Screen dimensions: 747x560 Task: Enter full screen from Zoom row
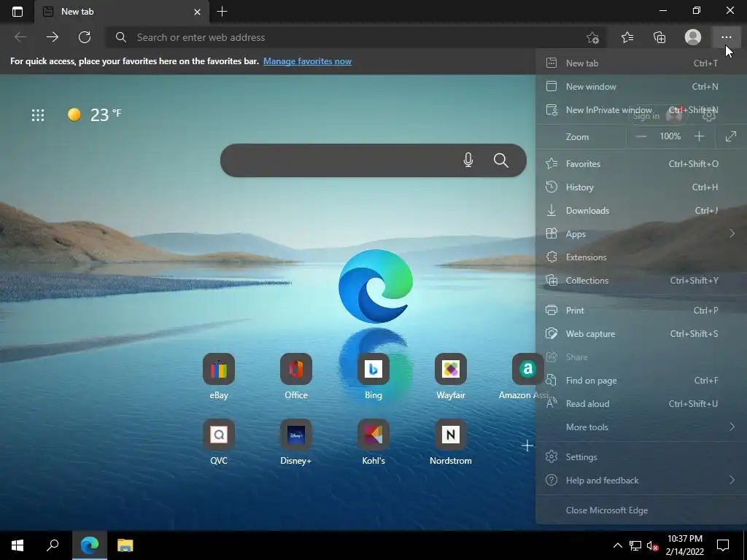click(731, 136)
